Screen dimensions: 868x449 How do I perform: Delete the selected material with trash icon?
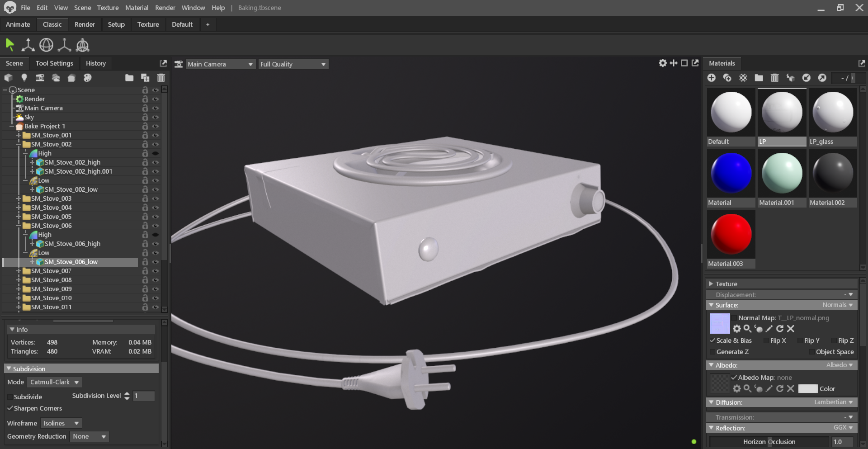coord(775,78)
